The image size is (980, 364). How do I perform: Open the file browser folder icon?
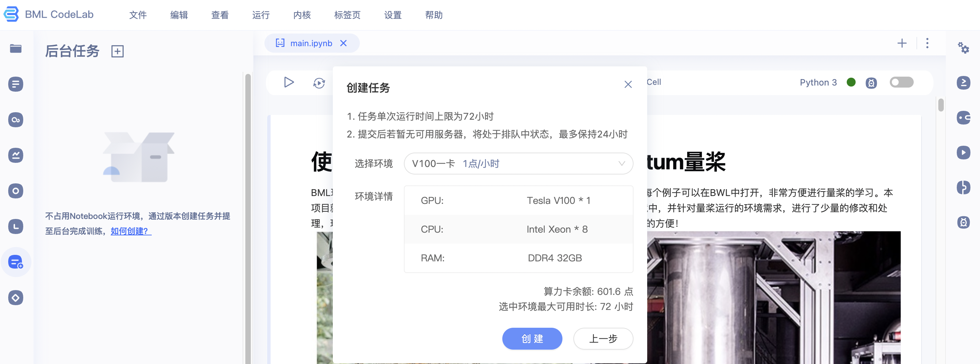tap(16, 49)
